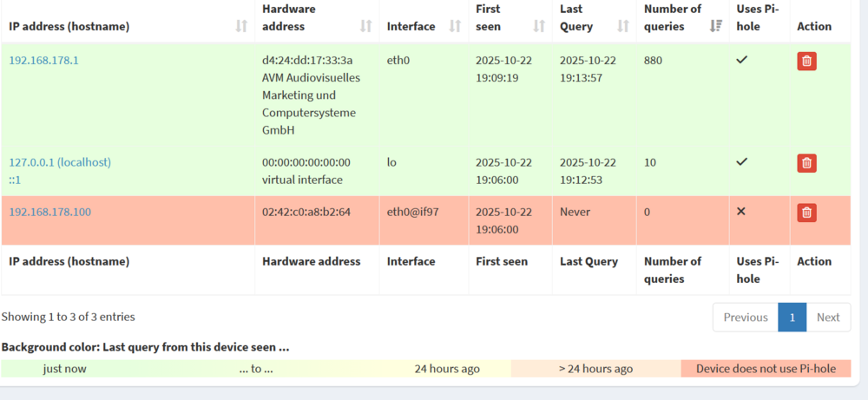Image resolution: width=868 pixels, height=400 pixels.
Task: Click the 0 queries count
Action: (648, 212)
